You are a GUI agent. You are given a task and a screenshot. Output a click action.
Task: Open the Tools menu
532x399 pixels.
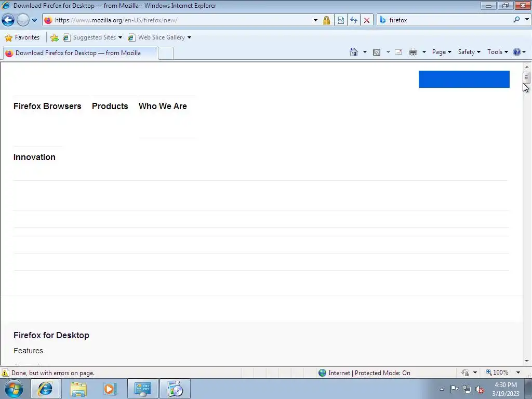click(x=497, y=52)
